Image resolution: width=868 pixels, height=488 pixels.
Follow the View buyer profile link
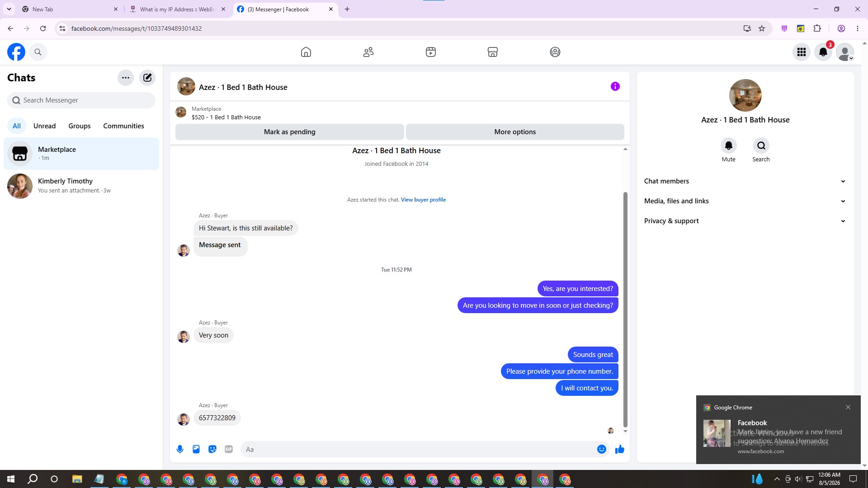tap(423, 200)
